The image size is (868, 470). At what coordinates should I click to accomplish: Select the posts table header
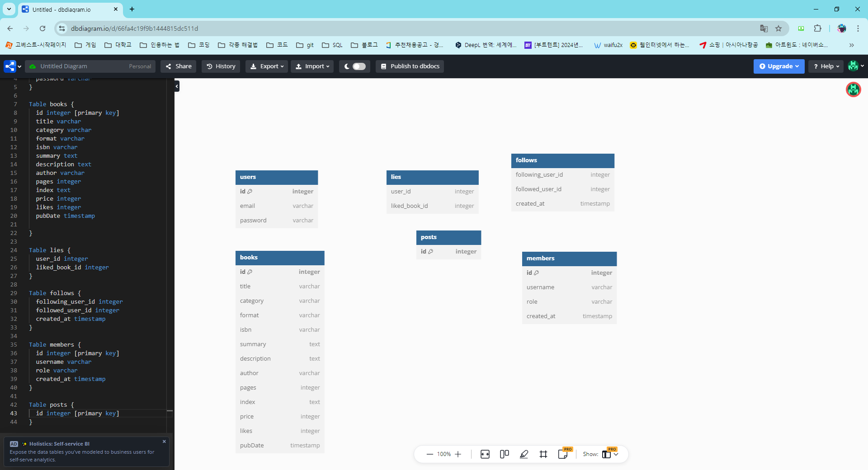448,237
